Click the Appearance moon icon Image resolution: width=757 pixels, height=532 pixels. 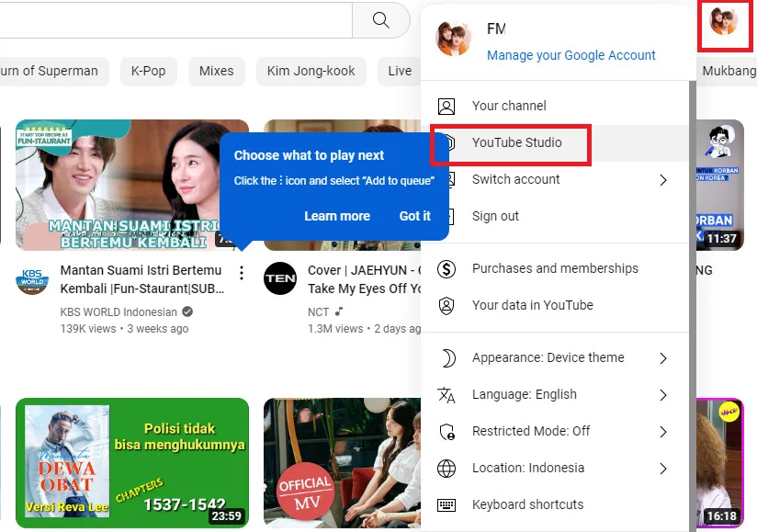(447, 358)
